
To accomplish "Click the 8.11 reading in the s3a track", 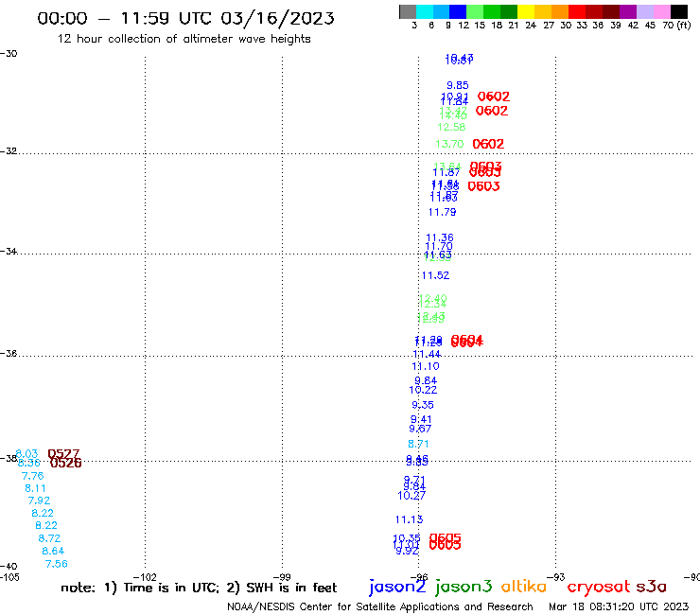I will click(x=35, y=488).
